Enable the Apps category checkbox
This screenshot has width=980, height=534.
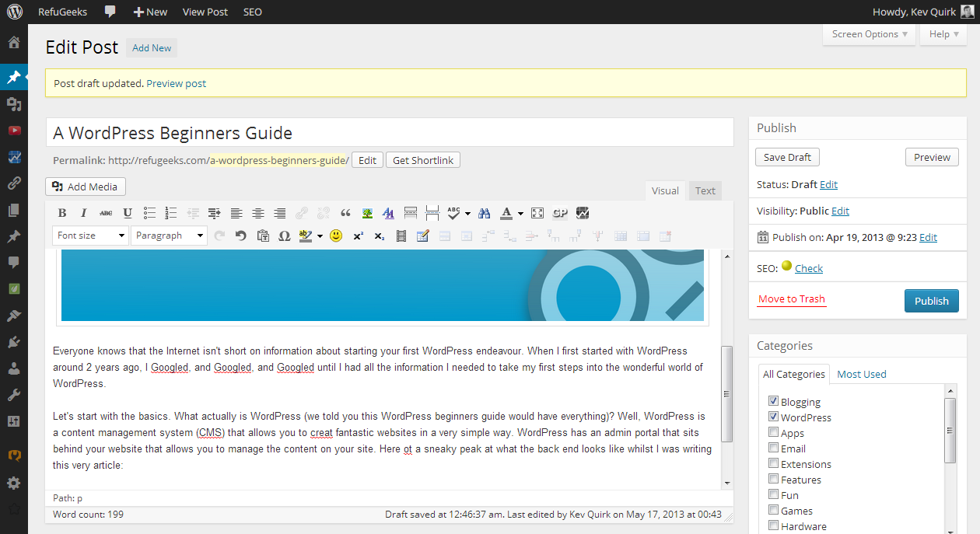(x=773, y=432)
